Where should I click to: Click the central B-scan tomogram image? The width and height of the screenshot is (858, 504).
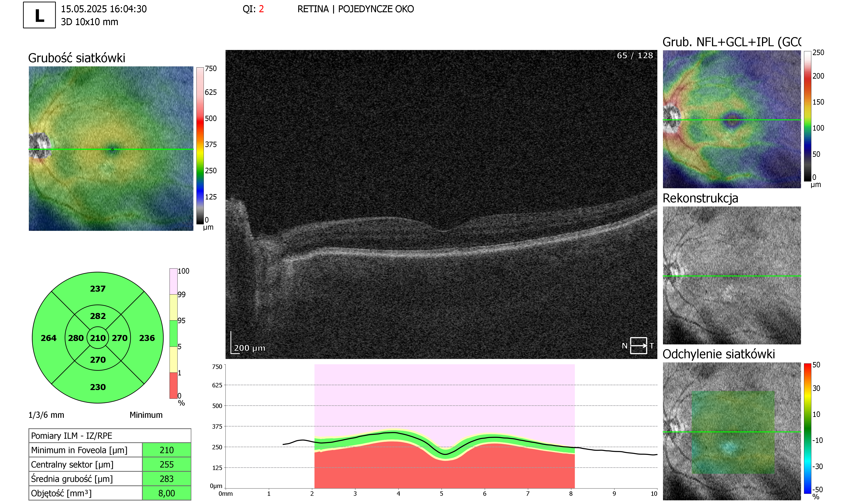tap(441, 204)
